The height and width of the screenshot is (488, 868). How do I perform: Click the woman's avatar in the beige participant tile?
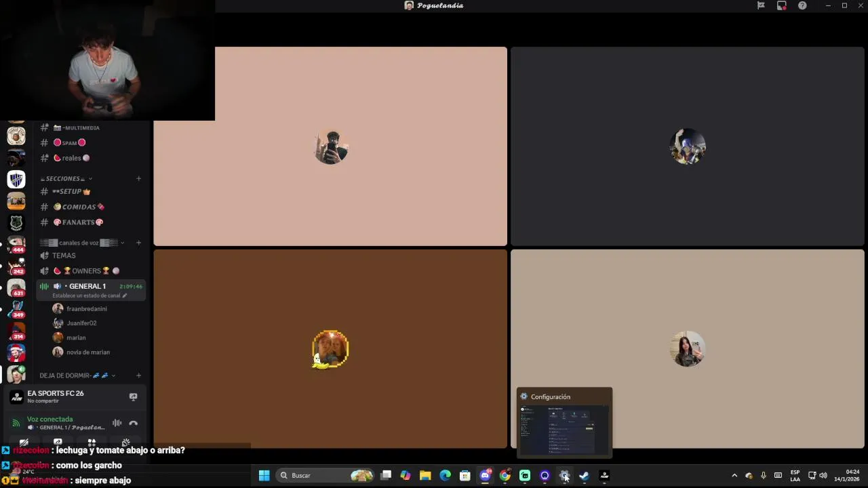[688, 349]
